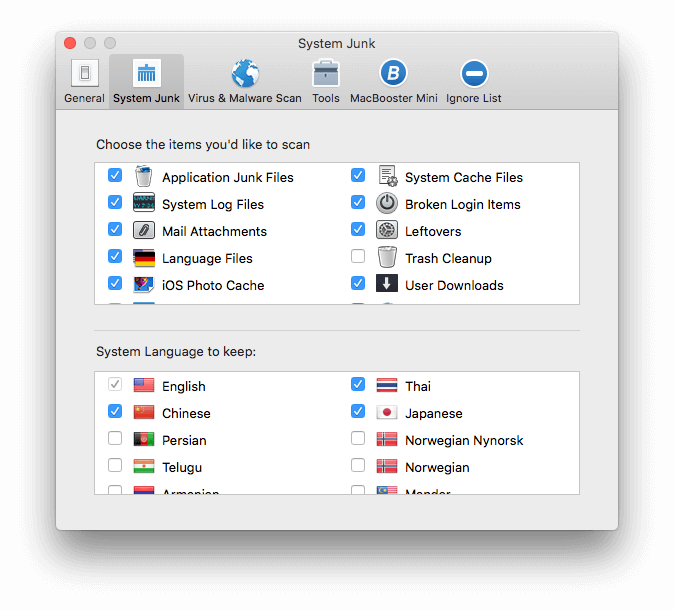Open the Ignore List pane
This screenshot has width=674, height=610.
pos(474,75)
